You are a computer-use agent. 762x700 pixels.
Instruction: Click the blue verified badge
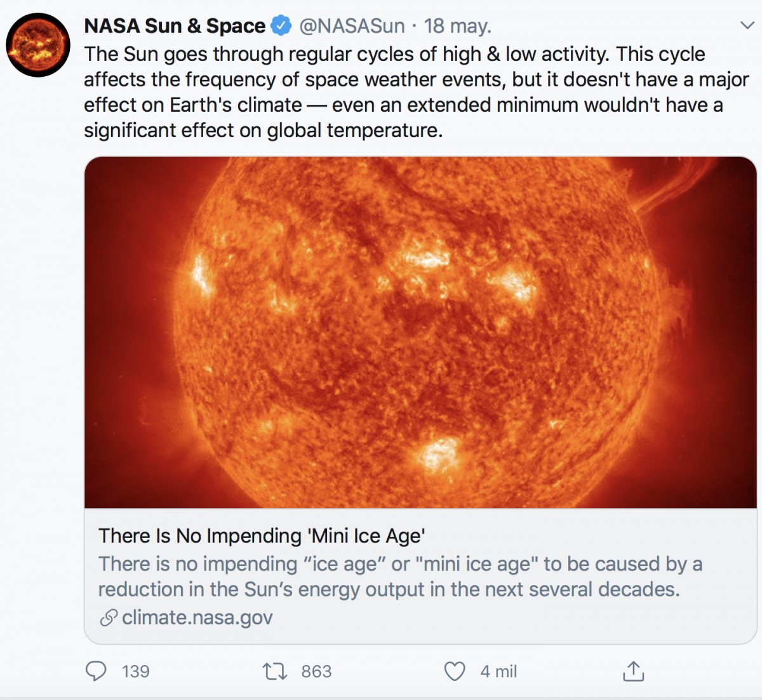[x=281, y=25]
